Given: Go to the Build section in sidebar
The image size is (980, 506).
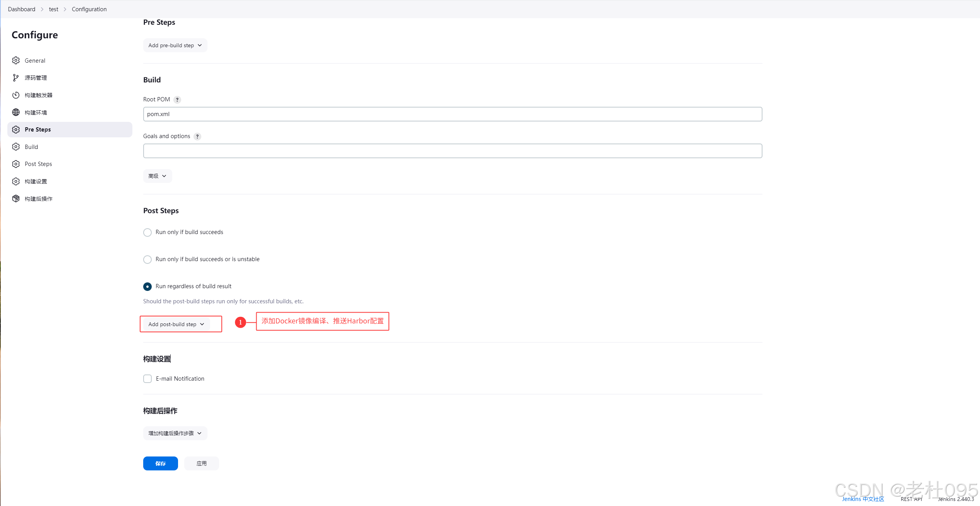Looking at the screenshot, I should click(31, 147).
